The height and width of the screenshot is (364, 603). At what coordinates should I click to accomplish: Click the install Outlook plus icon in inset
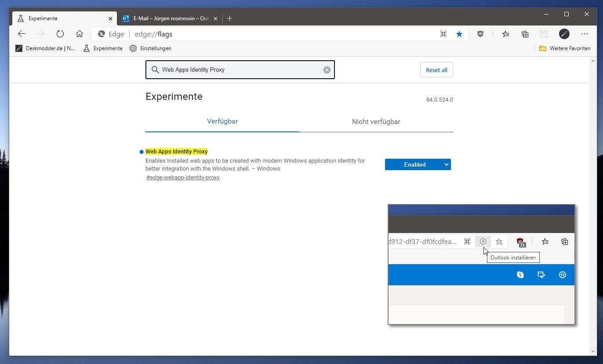483,241
